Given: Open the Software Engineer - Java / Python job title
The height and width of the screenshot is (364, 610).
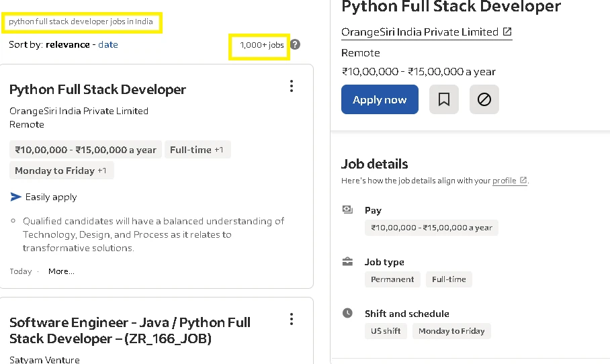Looking at the screenshot, I should click(130, 330).
